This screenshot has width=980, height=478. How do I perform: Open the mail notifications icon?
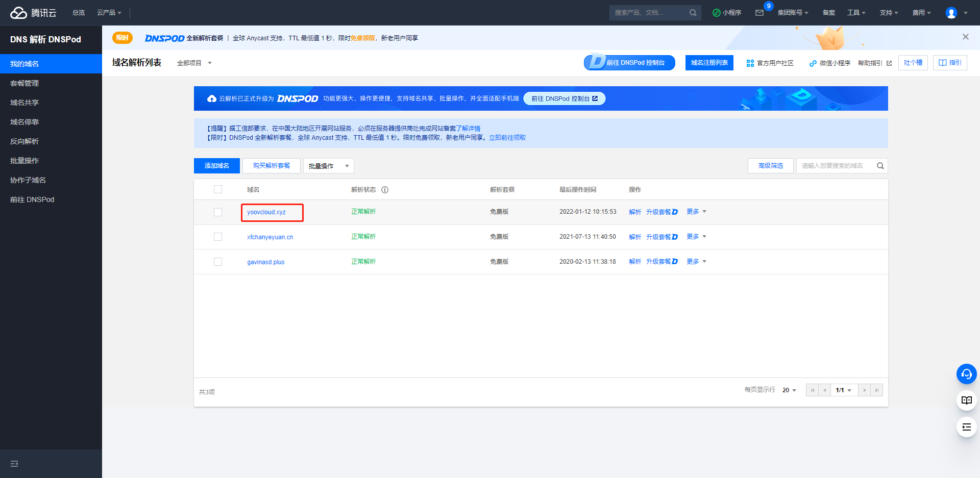coord(759,13)
